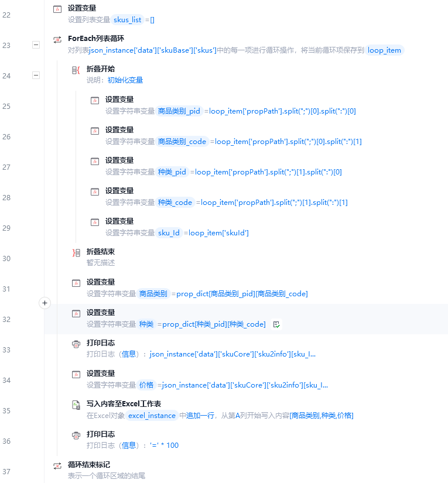Click the ForEach列表循环 title

(96, 39)
